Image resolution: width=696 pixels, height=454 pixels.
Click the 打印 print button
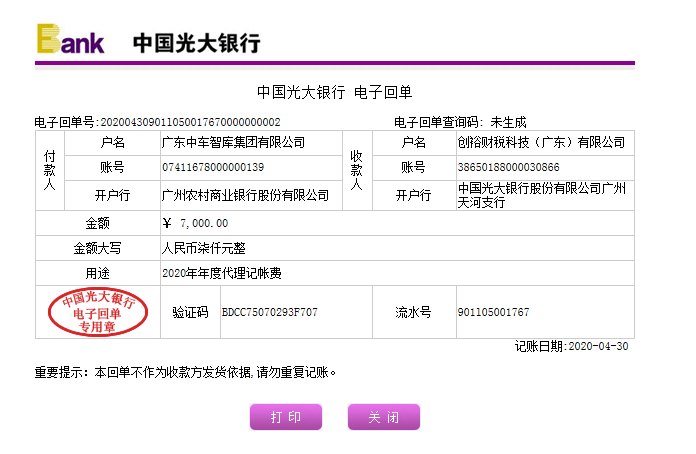(x=286, y=417)
